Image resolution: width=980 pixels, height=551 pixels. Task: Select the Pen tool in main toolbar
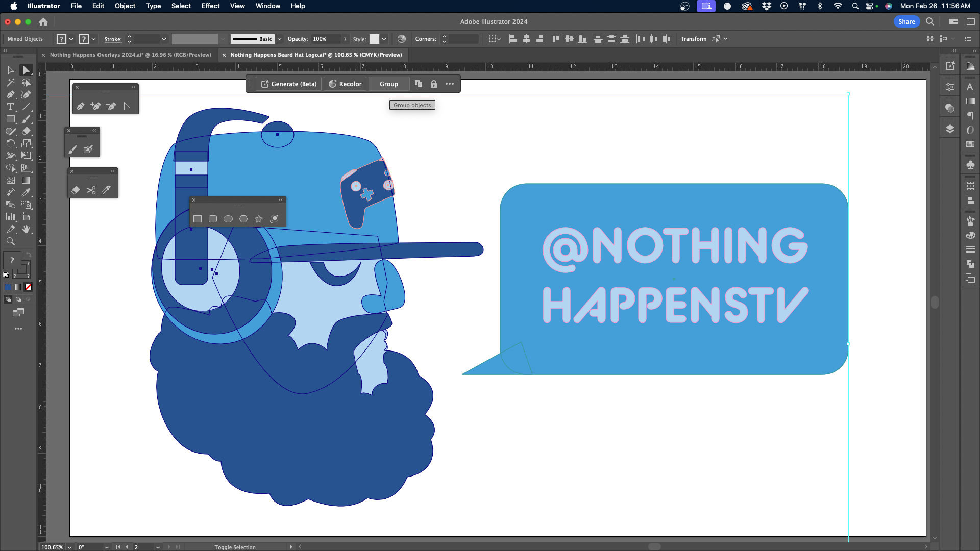click(x=10, y=94)
